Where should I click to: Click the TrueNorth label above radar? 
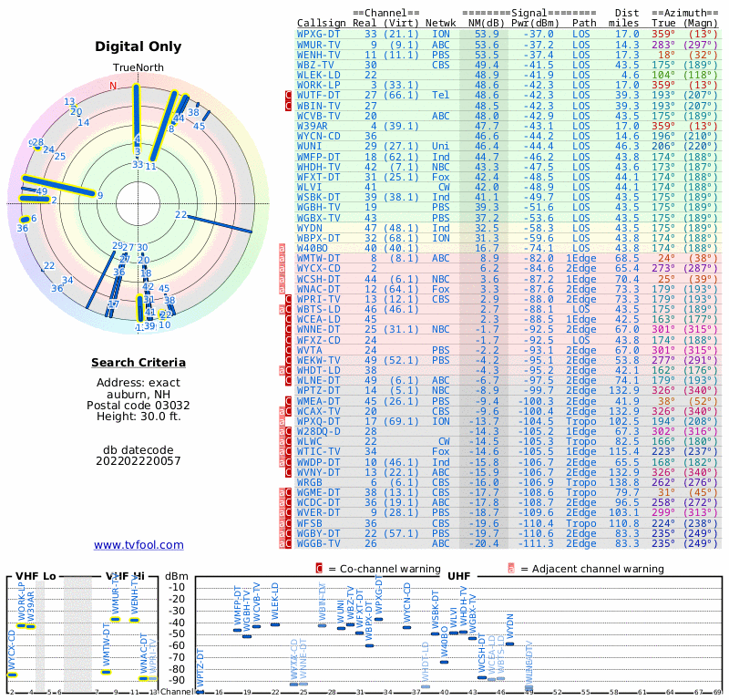tap(139, 67)
